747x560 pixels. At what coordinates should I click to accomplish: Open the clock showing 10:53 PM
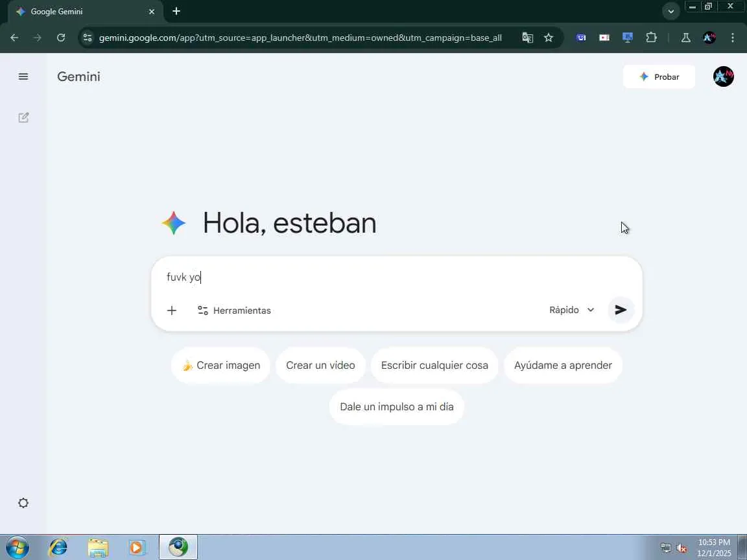coord(714,548)
